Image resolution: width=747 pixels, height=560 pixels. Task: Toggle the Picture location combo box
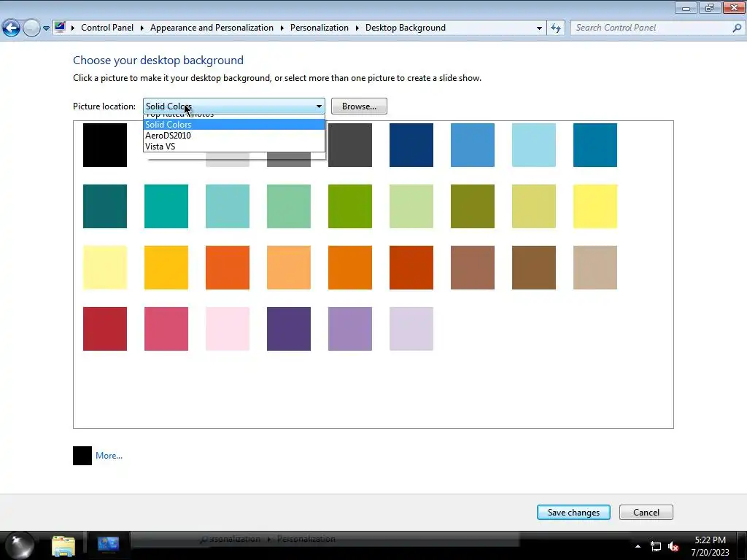[234, 106]
